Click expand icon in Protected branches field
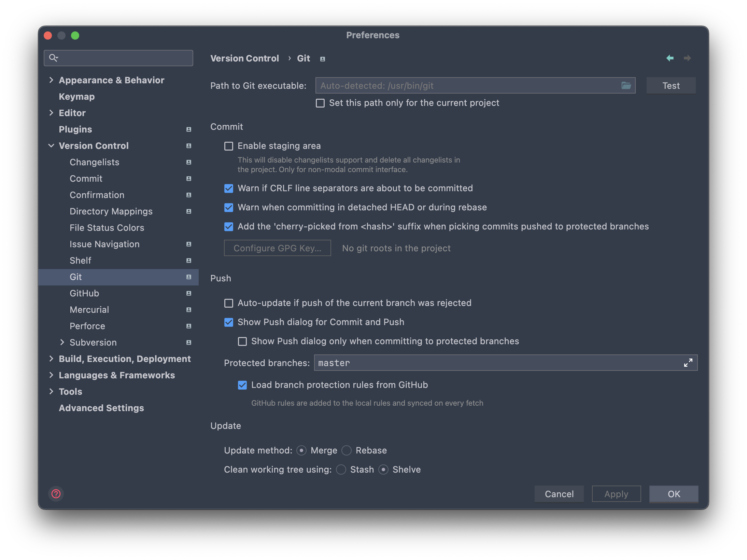 point(688,363)
